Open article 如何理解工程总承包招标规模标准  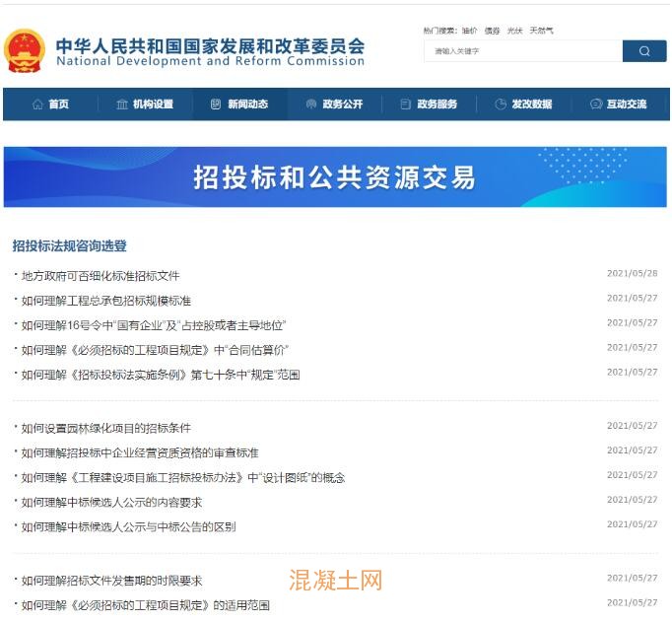(106, 301)
